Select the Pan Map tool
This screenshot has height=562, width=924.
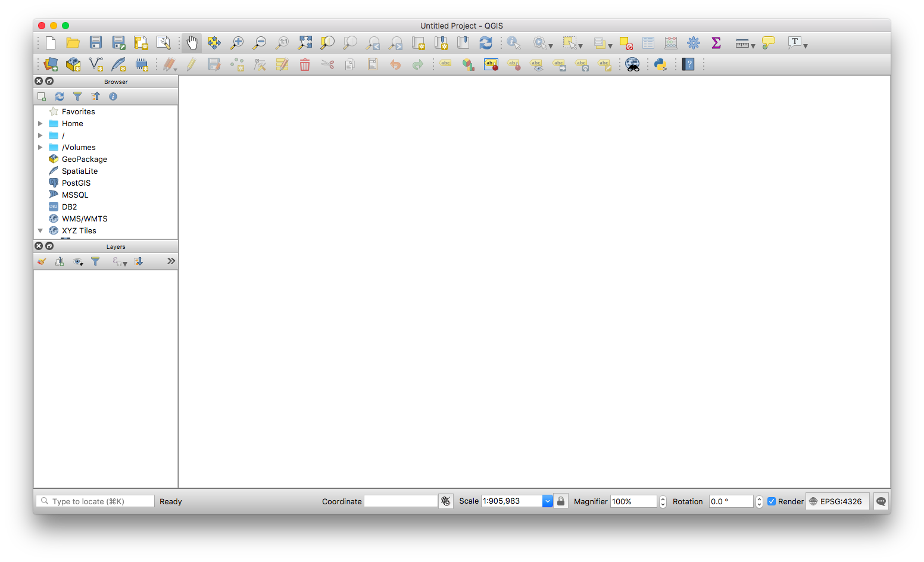coord(192,42)
